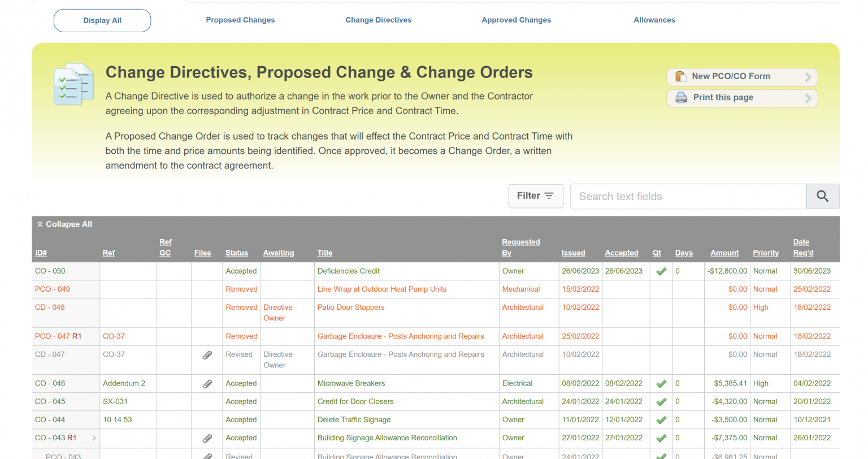Image resolution: width=868 pixels, height=459 pixels.
Task: Click the printer icon on Print this page
Action: tap(681, 97)
